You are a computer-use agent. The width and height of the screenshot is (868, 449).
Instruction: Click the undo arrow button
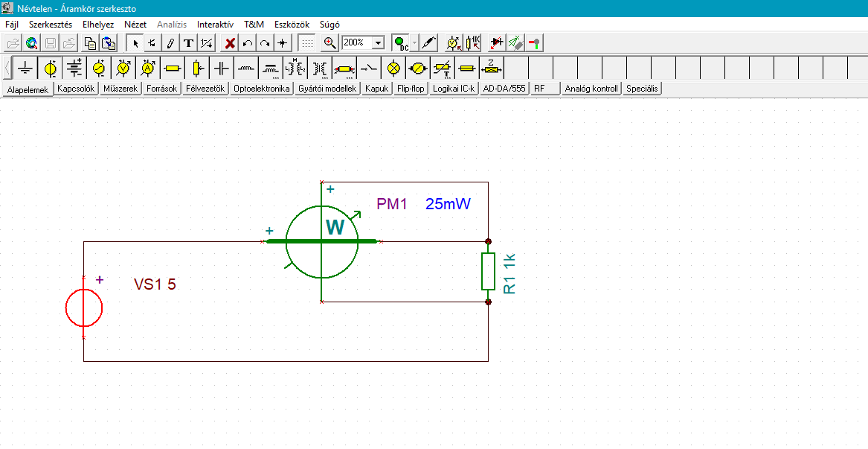[248, 43]
